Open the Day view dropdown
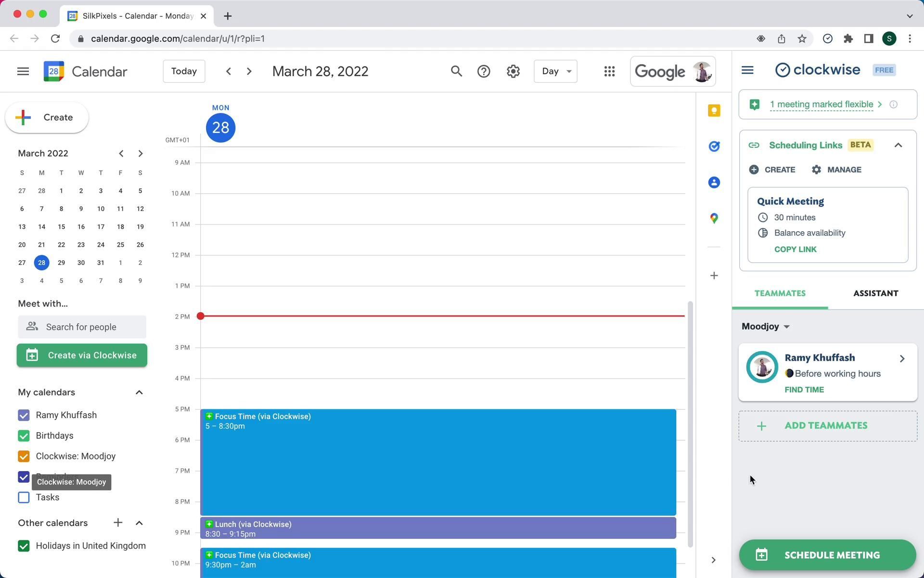Viewport: 924px width, 578px height. point(555,71)
